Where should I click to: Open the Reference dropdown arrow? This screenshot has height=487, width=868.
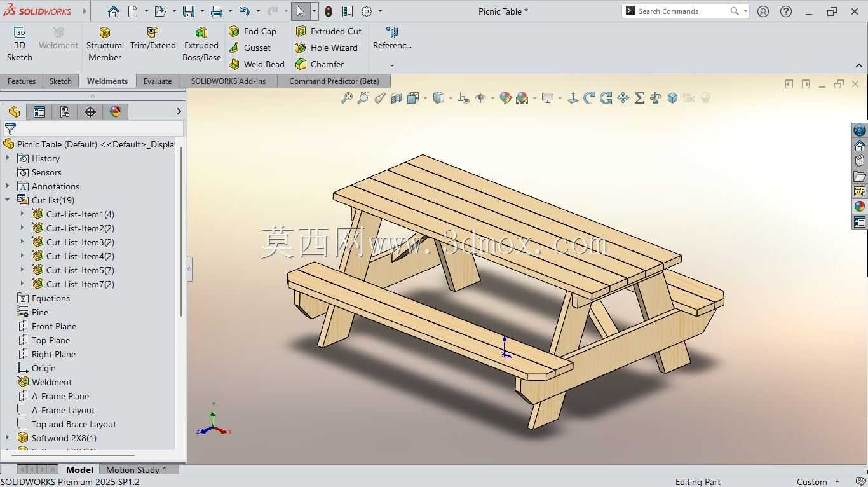point(392,65)
